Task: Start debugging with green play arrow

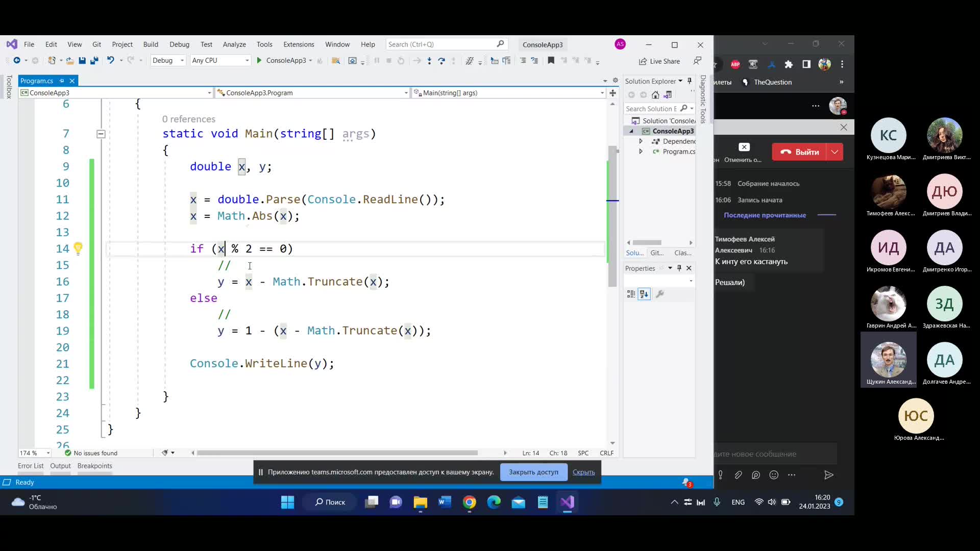Action: pyautogui.click(x=259, y=60)
